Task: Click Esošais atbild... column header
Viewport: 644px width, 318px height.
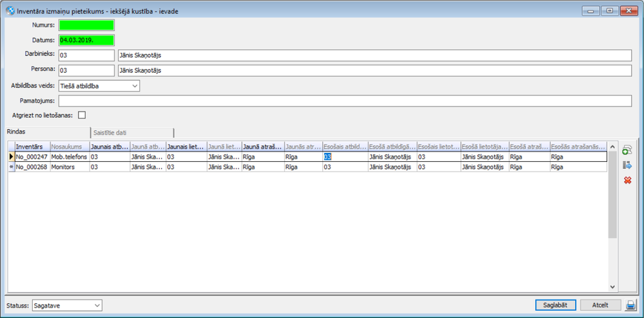Action: [x=345, y=146]
